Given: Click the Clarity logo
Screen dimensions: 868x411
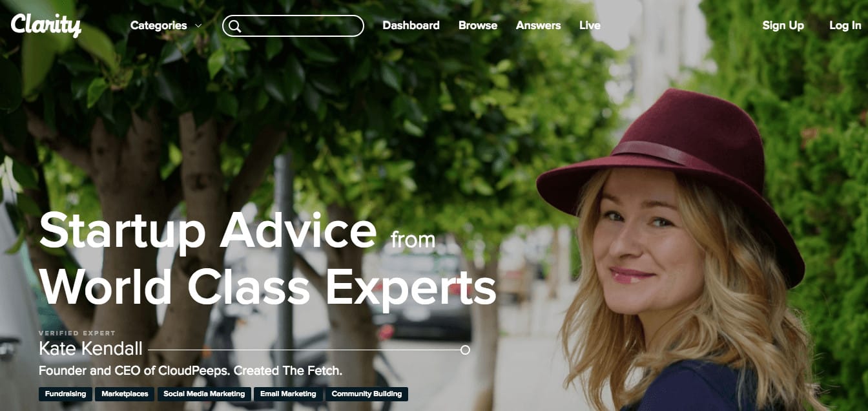Looking at the screenshot, I should [x=46, y=25].
